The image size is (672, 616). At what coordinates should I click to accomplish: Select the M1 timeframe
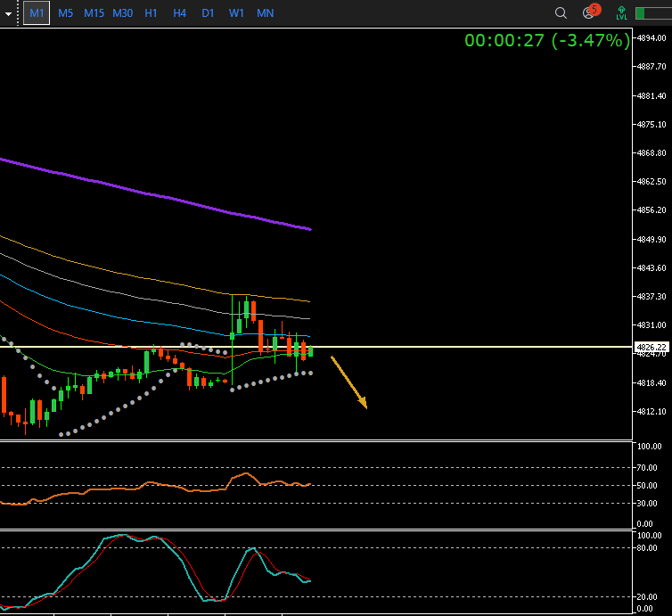pyautogui.click(x=37, y=13)
